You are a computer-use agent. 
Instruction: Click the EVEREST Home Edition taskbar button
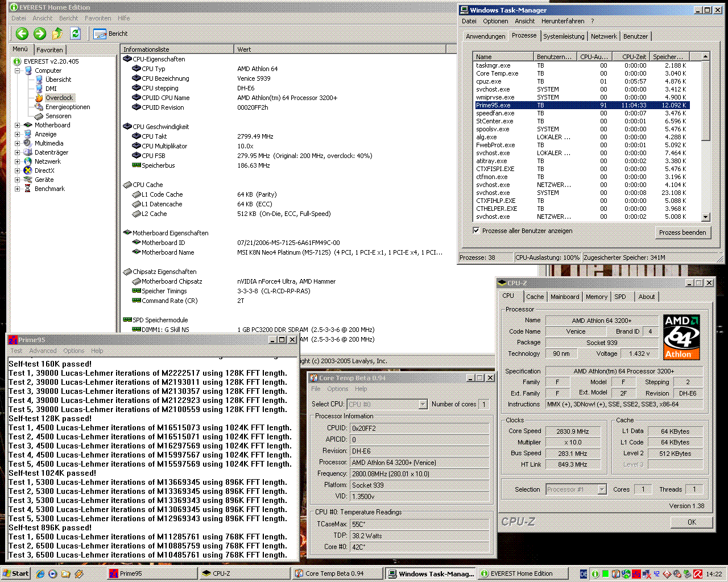click(x=522, y=573)
